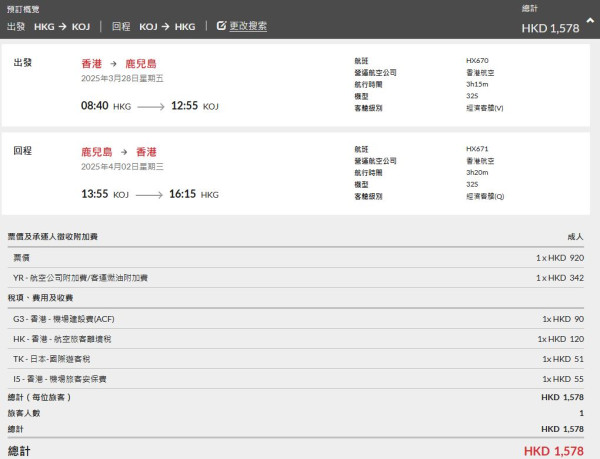
Task: Click the red 香港 destination in the 回程 card
Action: pyautogui.click(x=147, y=152)
